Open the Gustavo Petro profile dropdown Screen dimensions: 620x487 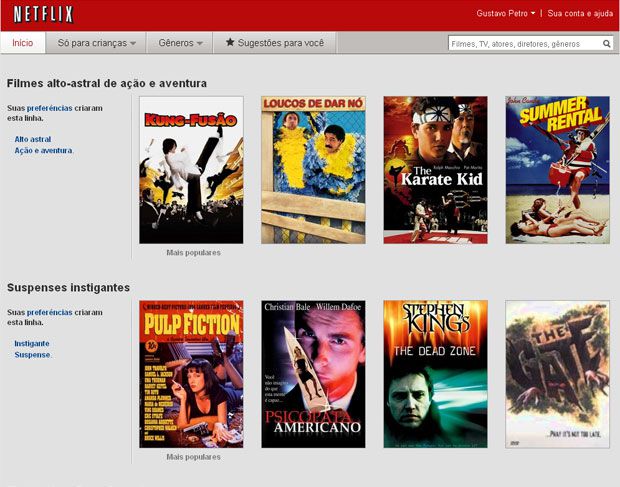[506, 13]
